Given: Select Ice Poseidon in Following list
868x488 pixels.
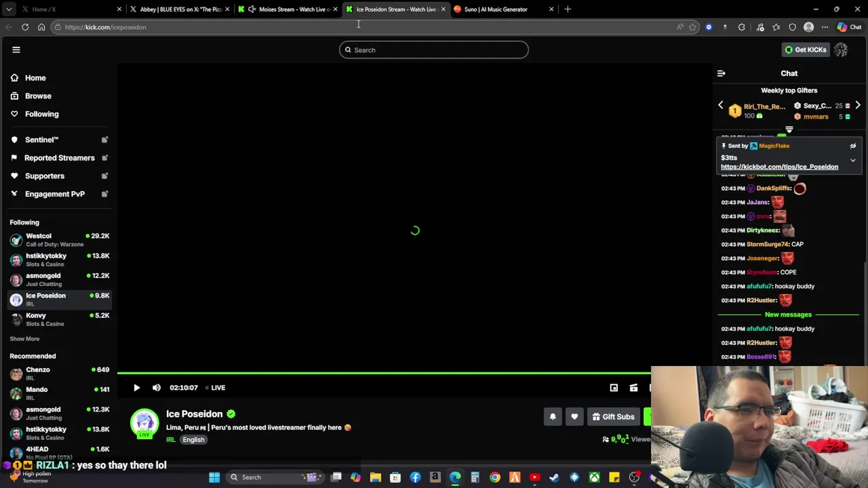Looking at the screenshot, I should click(60, 300).
